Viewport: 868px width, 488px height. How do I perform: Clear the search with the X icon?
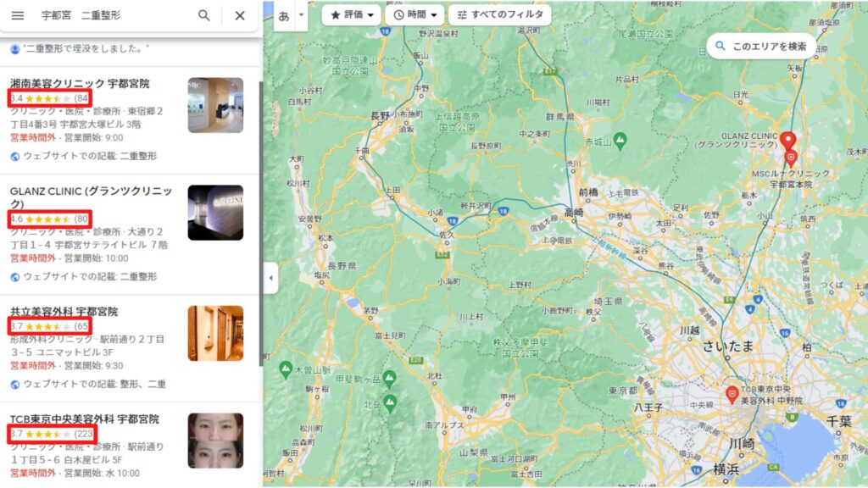240,15
